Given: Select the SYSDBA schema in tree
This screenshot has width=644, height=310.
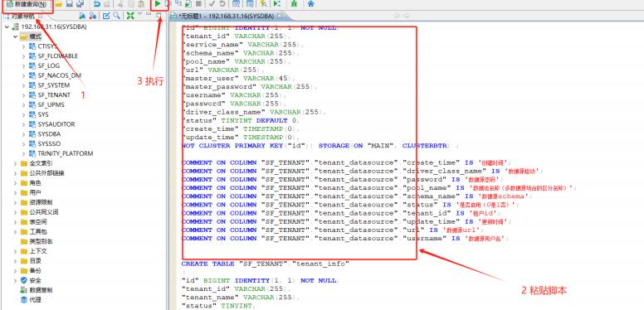Looking at the screenshot, I should [x=49, y=134].
